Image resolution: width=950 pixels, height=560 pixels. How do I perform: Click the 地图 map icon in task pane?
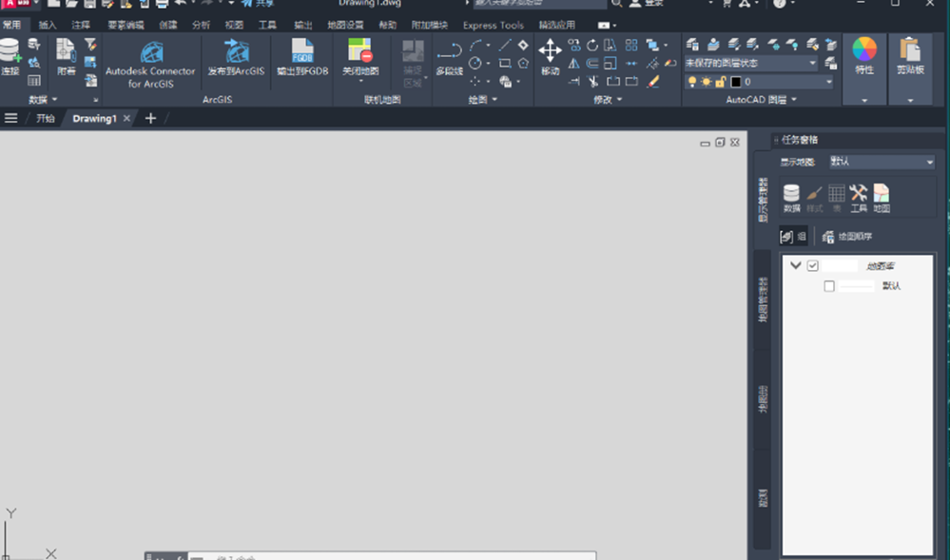point(882,198)
